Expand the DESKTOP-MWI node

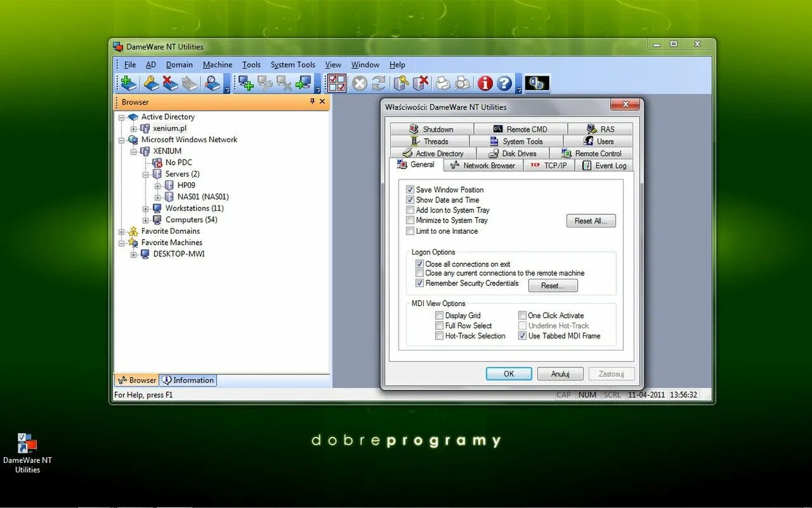point(133,254)
